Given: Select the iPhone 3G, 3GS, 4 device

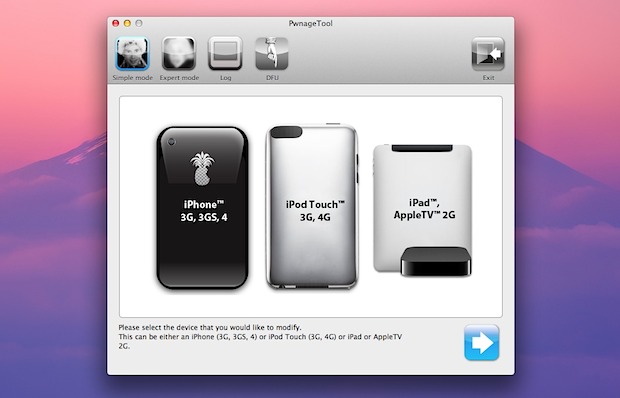Looking at the screenshot, I should pos(203,208).
